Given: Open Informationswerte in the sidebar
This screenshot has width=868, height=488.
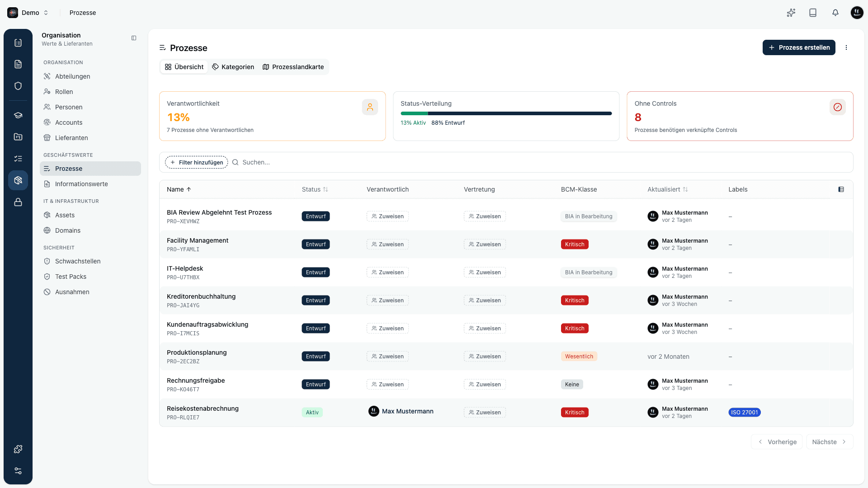Looking at the screenshot, I should click(x=90, y=184).
